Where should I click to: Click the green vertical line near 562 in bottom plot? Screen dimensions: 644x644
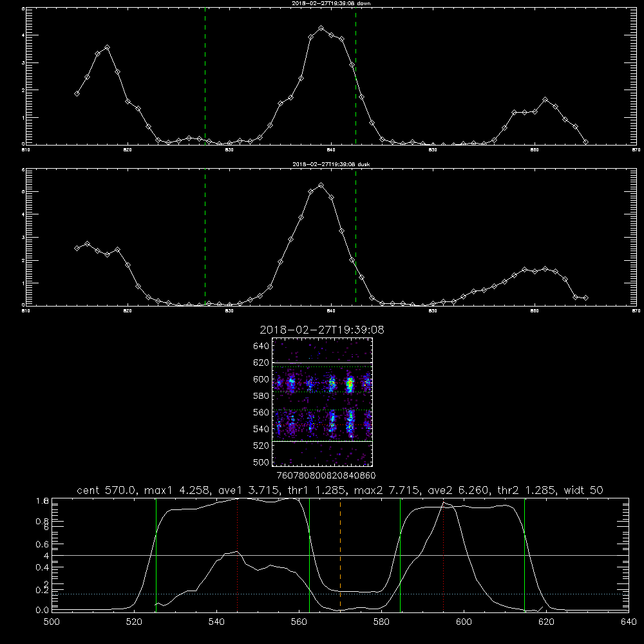point(309,554)
